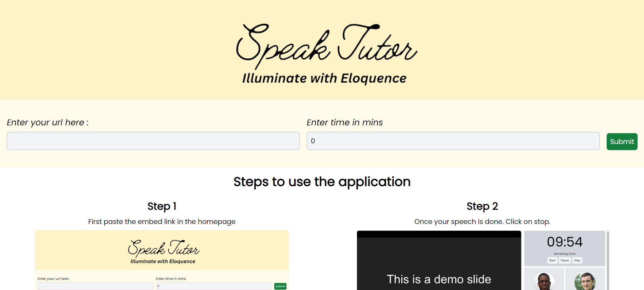Viewport: 644px width, 290px height.
Task: Click the URL input field
Action: [153, 141]
